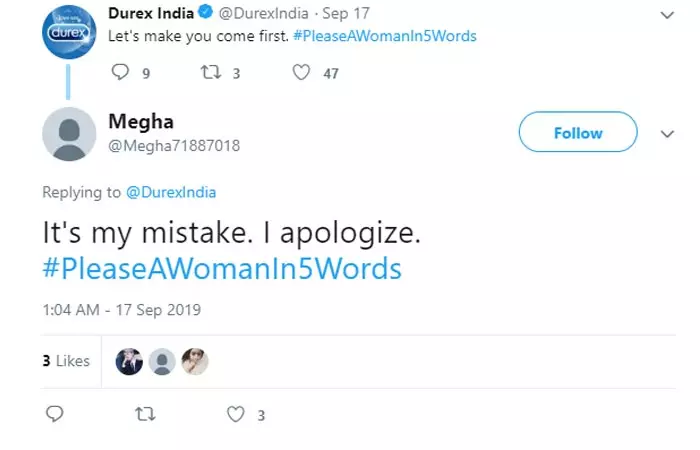The image size is (700, 450).
Task: Click the third liker's avatar
Action: coord(195,362)
